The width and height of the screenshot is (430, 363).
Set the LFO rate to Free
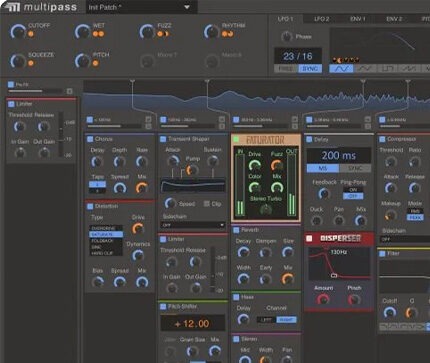pos(286,69)
